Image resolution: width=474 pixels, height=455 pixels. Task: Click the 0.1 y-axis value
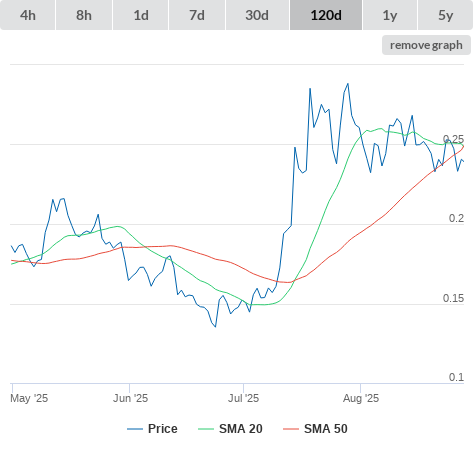pos(456,377)
